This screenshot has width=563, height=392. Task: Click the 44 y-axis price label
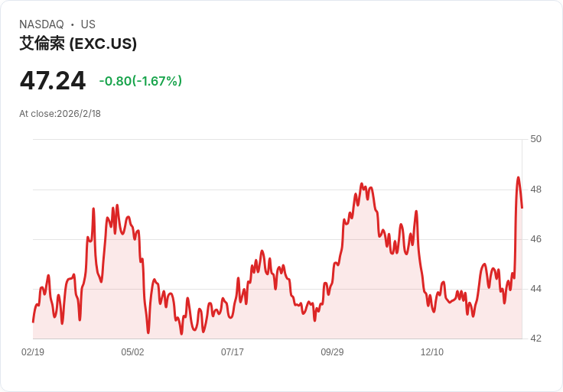coord(535,289)
